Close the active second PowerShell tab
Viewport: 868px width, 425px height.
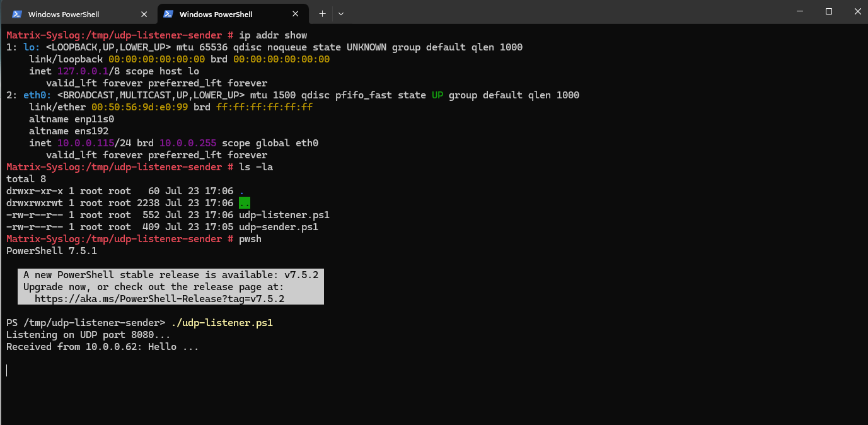pyautogui.click(x=296, y=14)
